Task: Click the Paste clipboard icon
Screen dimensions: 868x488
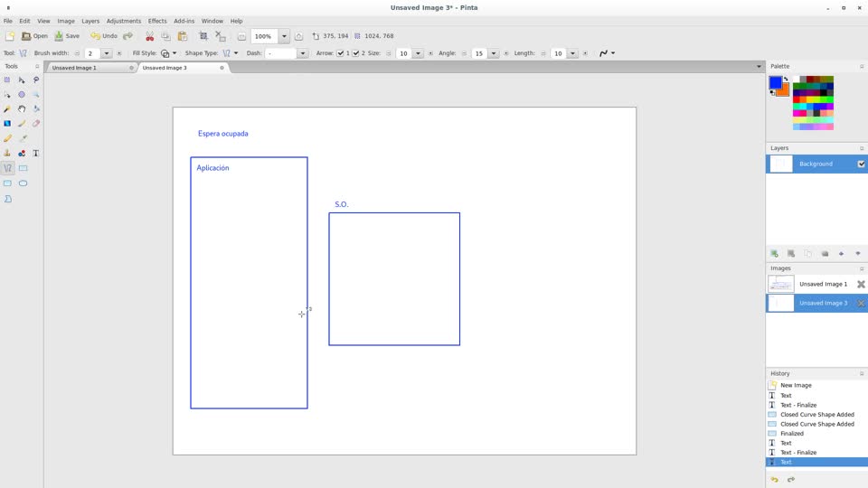Action: (x=182, y=36)
